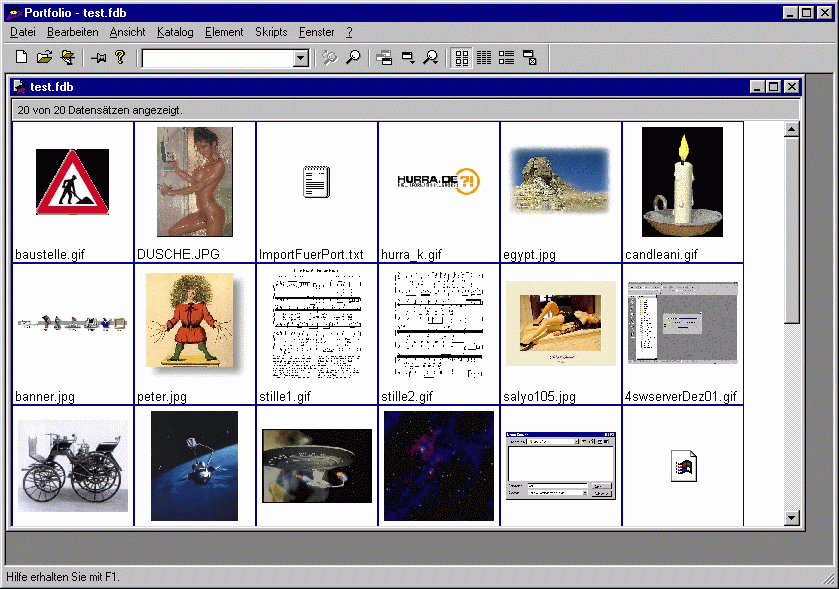Open the Katalog menu

point(175,32)
